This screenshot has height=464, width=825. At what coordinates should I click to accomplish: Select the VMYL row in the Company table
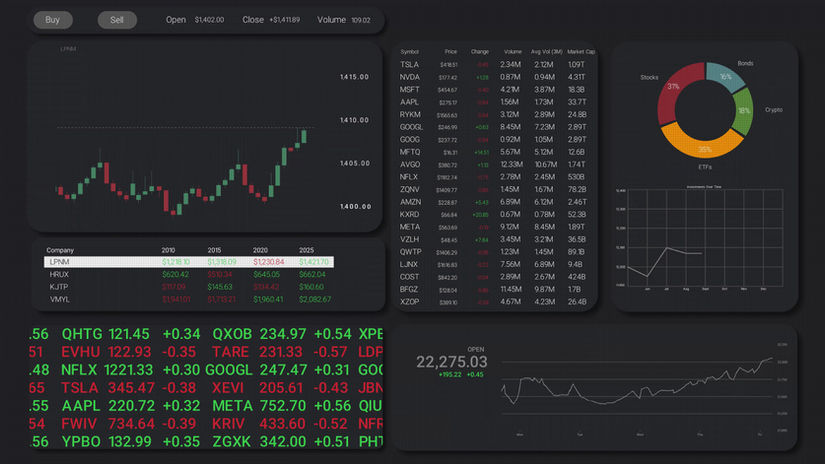(x=189, y=299)
